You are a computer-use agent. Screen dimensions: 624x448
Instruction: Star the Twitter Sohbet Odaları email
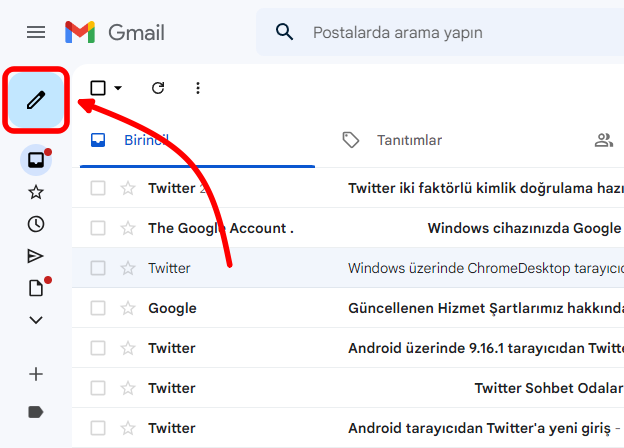[128, 388]
